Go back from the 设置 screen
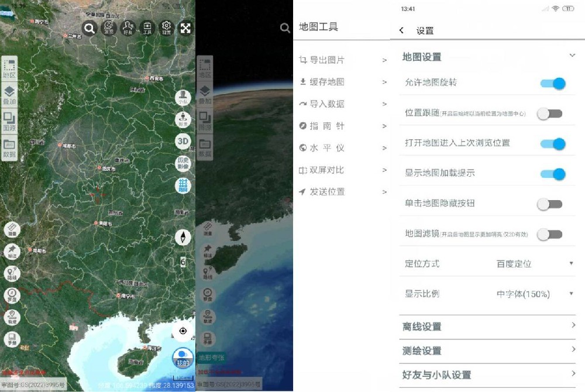Image resolution: width=585 pixels, height=392 pixels. pos(401,30)
